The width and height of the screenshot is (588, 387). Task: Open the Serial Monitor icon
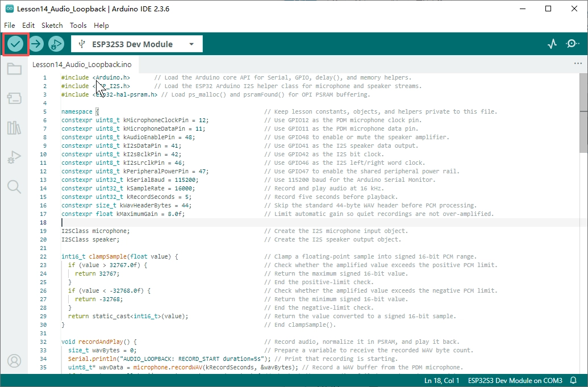(572, 44)
